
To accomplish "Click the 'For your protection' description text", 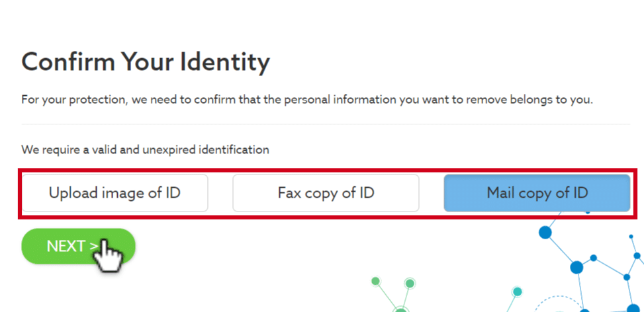I will pyautogui.click(x=307, y=100).
